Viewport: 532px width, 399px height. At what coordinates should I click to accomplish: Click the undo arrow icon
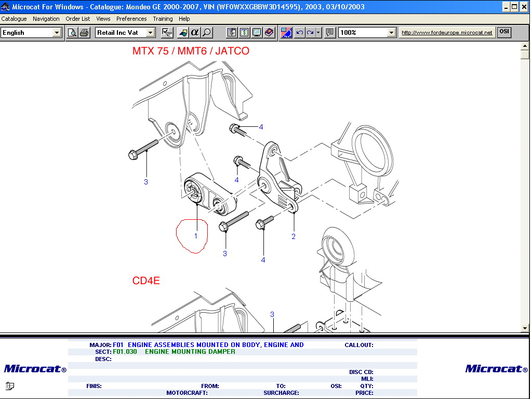299,33
